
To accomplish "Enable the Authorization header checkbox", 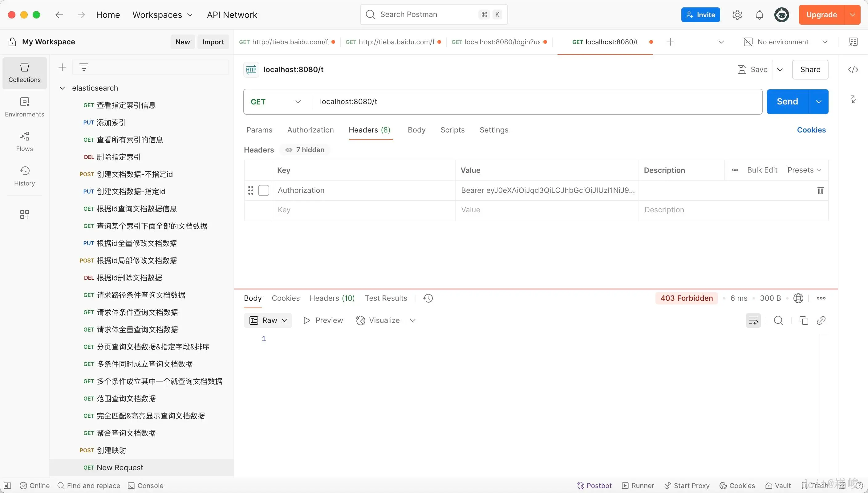I will coord(264,190).
